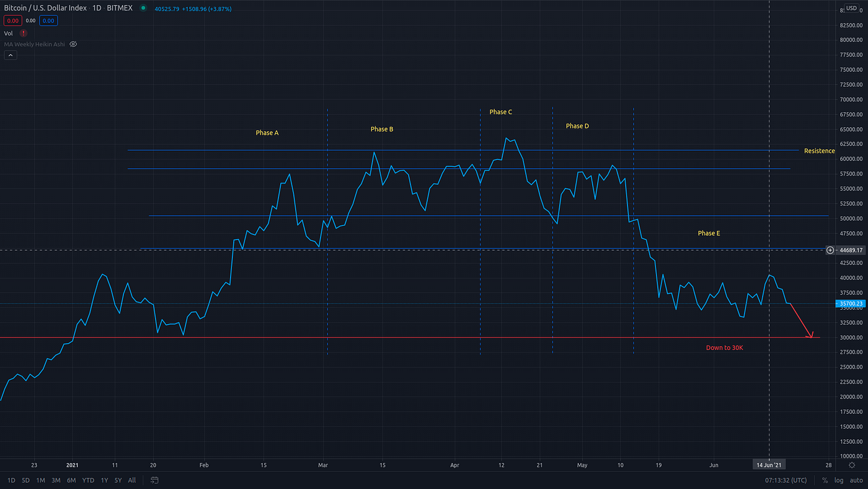This screenshot has height=489, width=868.
Task: Select the 6M date range
Action: pos(71,480)
